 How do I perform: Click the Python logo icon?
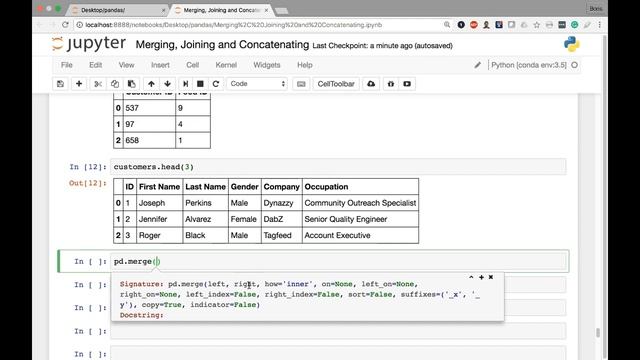pos(572,44)
